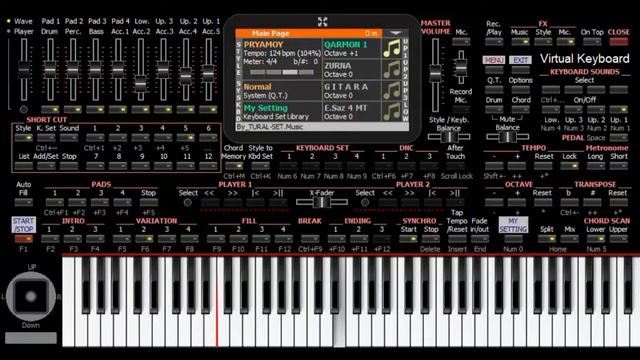Click the pitch bend joystick

click(31, 296)
